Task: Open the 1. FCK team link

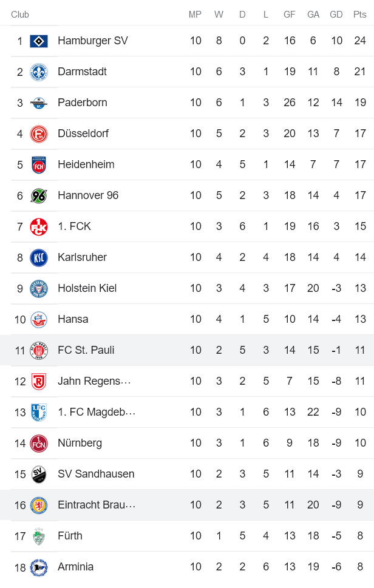Action: tap(72, 226)
